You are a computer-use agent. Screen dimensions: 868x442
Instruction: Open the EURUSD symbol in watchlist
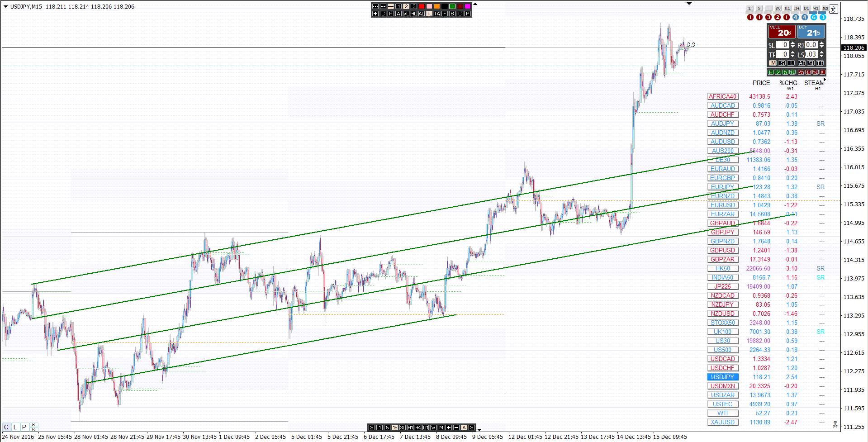(722, 205)
